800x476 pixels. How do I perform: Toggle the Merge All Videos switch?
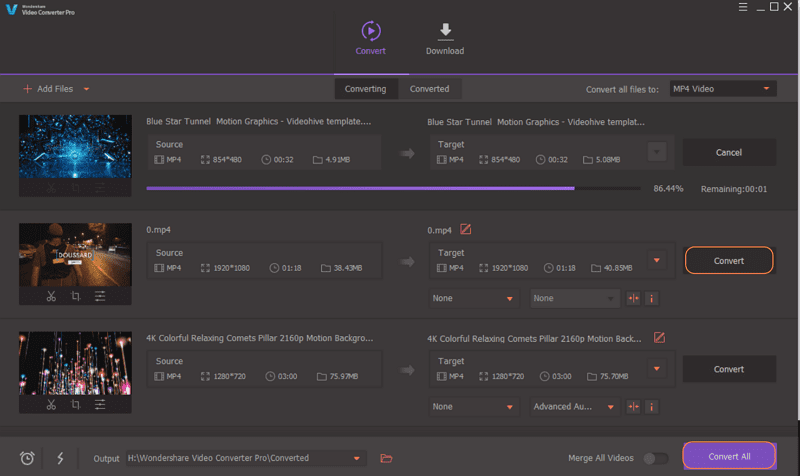point(656,458)
